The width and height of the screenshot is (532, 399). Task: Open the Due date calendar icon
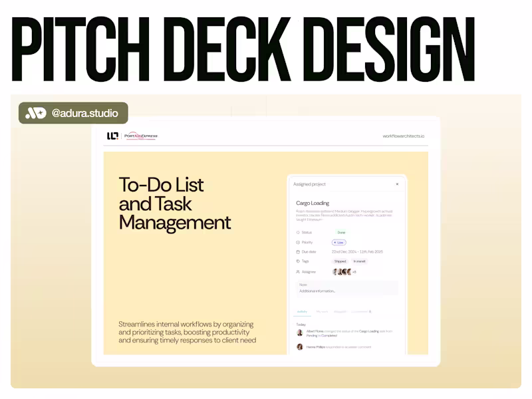pyautogui.click(x=298, y=251)
